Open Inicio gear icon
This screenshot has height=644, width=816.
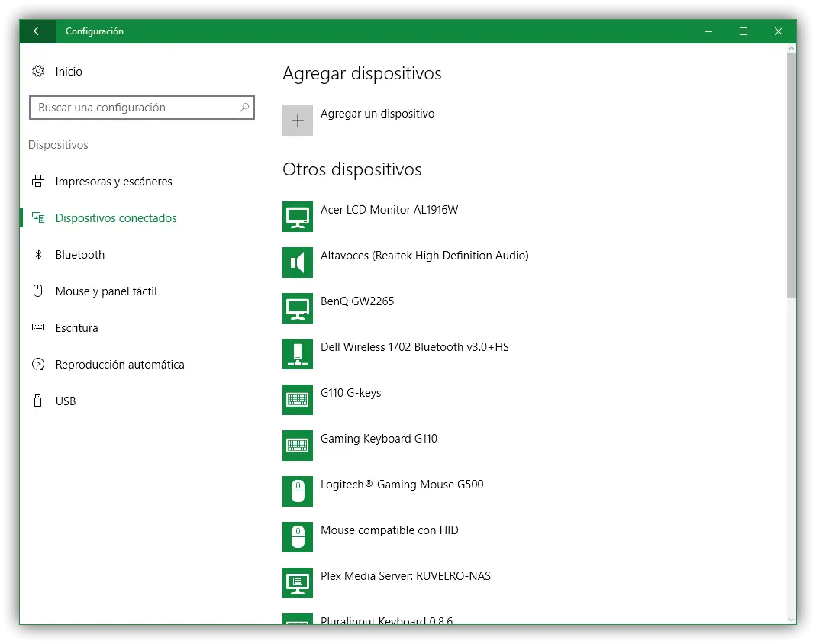click(38, 71)
